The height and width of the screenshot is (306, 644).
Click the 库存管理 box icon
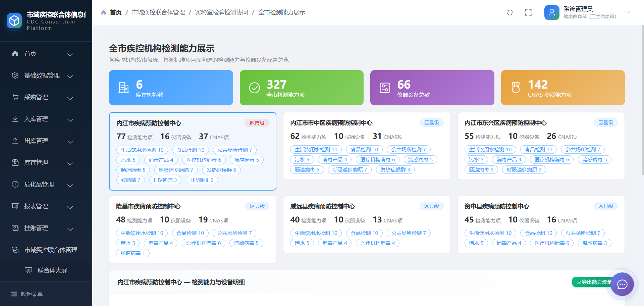[15, 162]
